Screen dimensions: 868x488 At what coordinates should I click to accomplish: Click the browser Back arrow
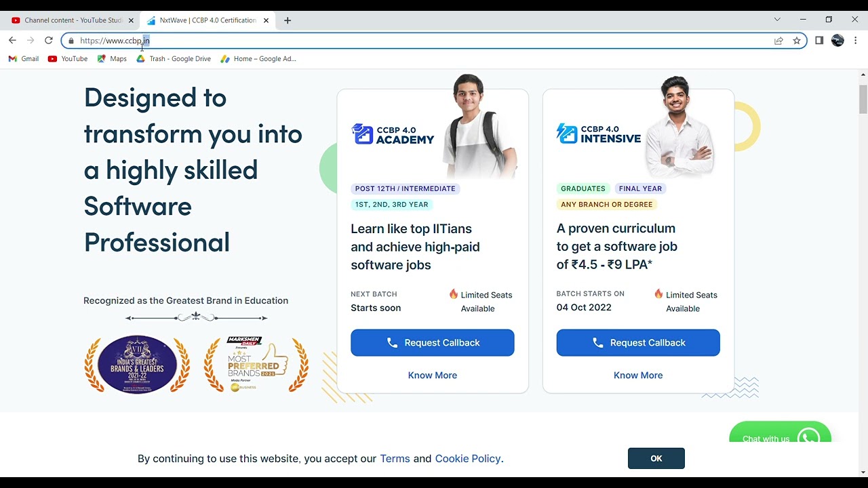pyautogui.click(x=12, y=41)
